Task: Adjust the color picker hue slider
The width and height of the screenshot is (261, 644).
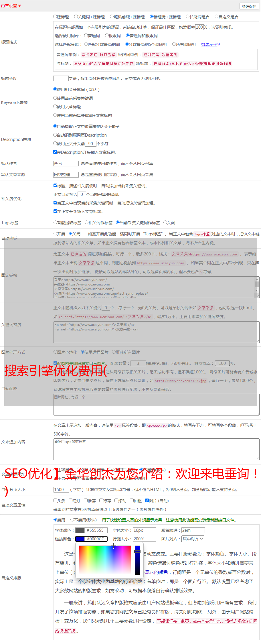Action: [137, 560]
